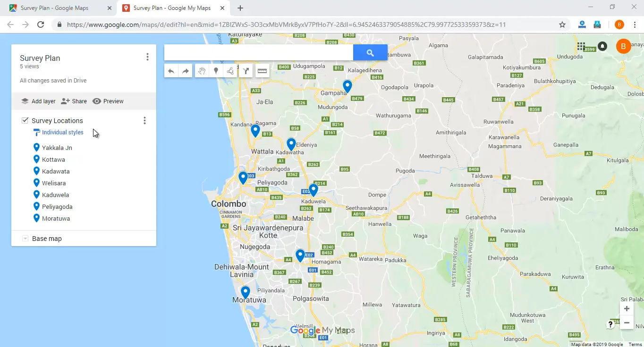Reload the page
644x347 pixels.
pyautogui.click(x=41, y=25)
